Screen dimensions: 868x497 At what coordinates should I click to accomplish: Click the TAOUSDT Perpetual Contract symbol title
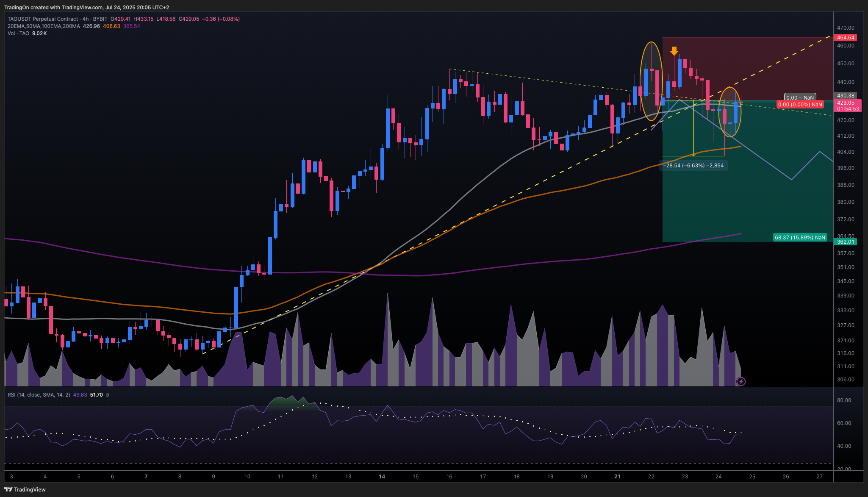[x=43, y=19]
